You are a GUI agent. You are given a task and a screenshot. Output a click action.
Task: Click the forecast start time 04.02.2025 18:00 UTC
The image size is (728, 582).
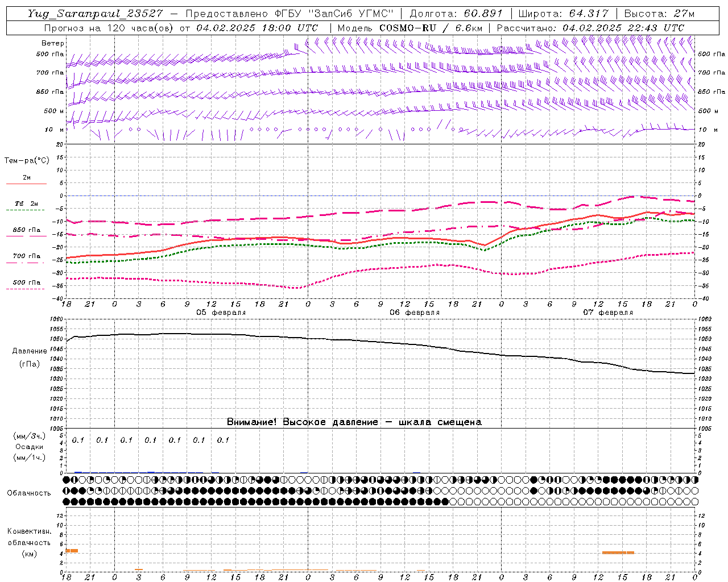257,28
